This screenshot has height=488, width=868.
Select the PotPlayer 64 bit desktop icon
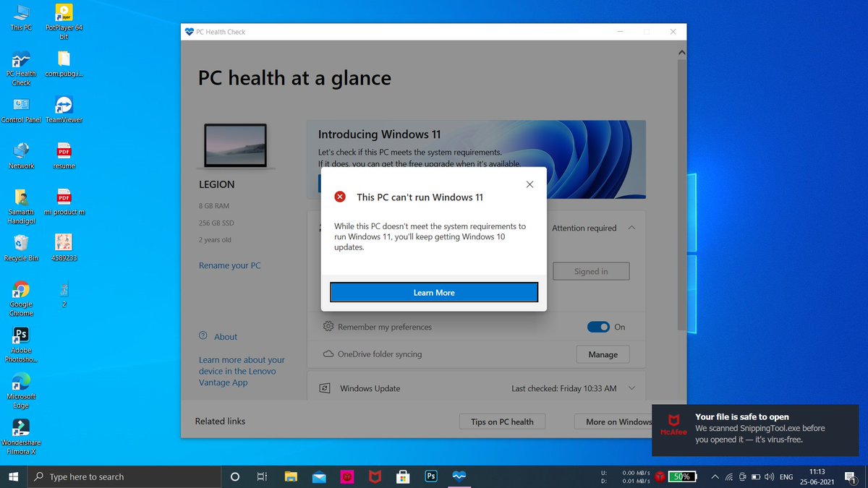click(64, 22)
